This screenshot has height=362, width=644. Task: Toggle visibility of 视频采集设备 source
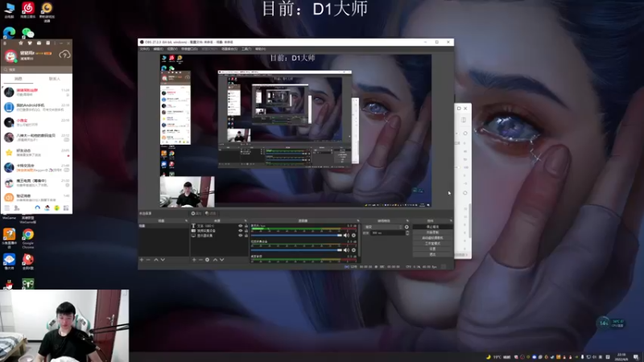[241, 231]
